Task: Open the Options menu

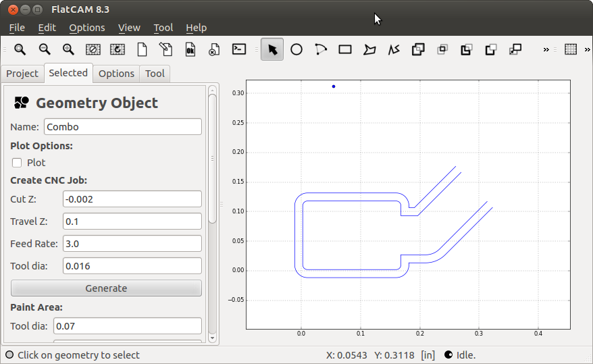Action: point(87,28)
